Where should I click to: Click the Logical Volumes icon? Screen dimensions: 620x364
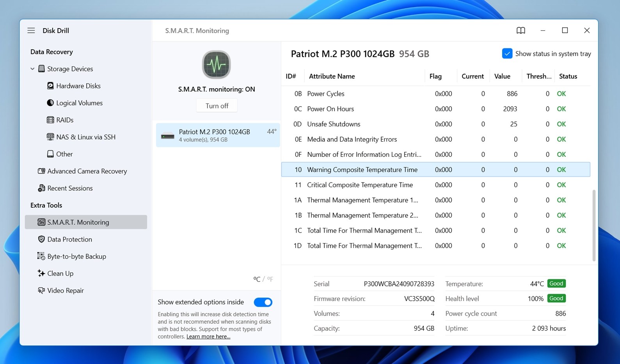tap(50, 103)
